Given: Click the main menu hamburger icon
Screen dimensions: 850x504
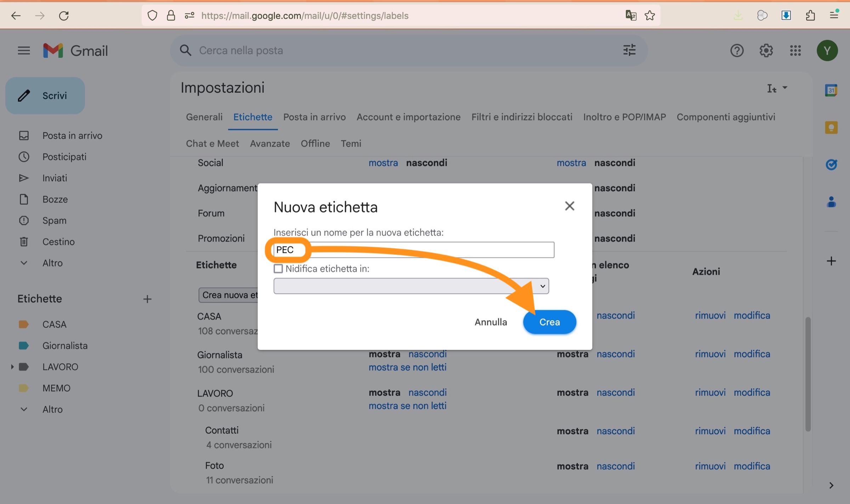Looking at the screenshot, I should click(x=24, y=51).
